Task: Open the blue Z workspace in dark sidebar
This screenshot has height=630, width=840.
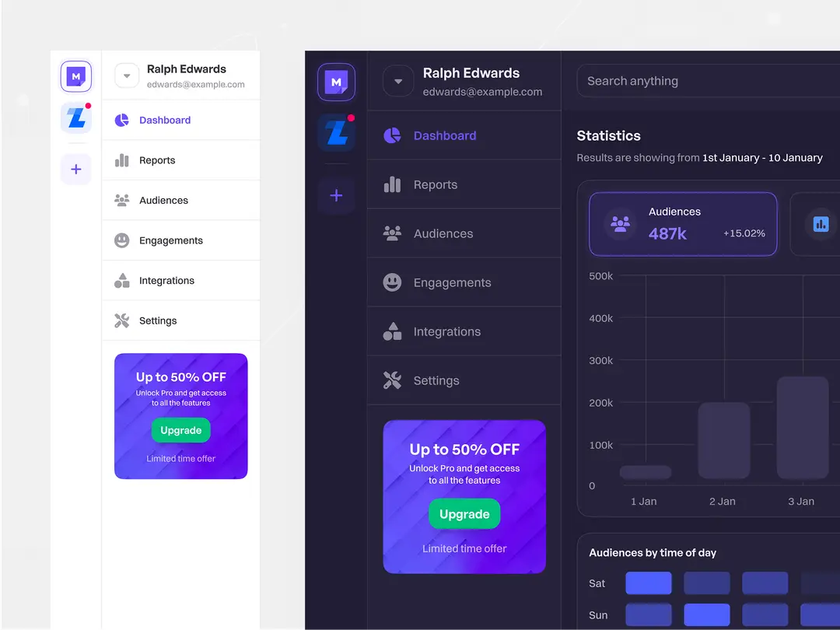Action: point(336,132)
